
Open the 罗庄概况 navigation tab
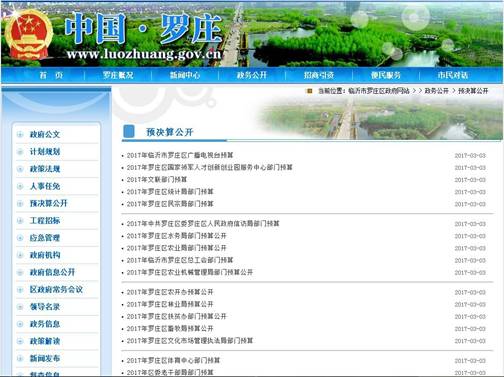point(118,75)
